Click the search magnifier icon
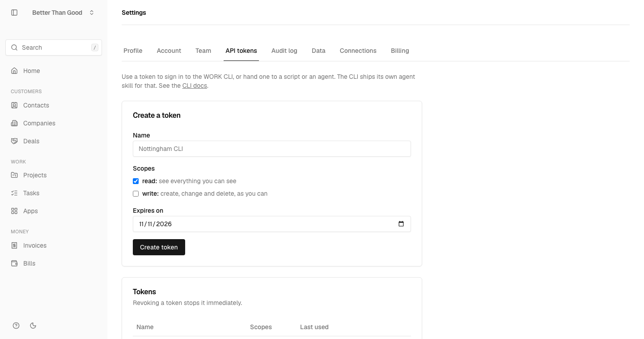This screenshot has height=339, width=644. click(14, 47)
